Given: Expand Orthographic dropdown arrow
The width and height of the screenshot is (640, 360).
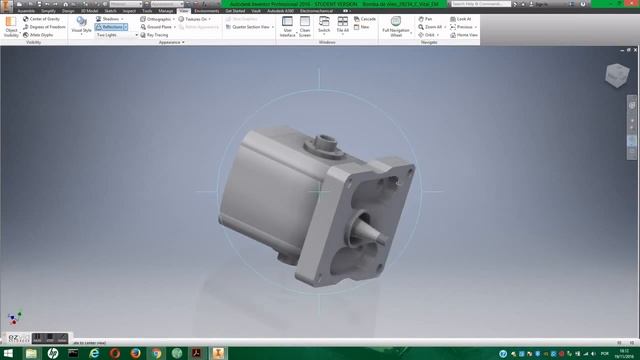Looking at the screenshot, I should pos(174,19).
